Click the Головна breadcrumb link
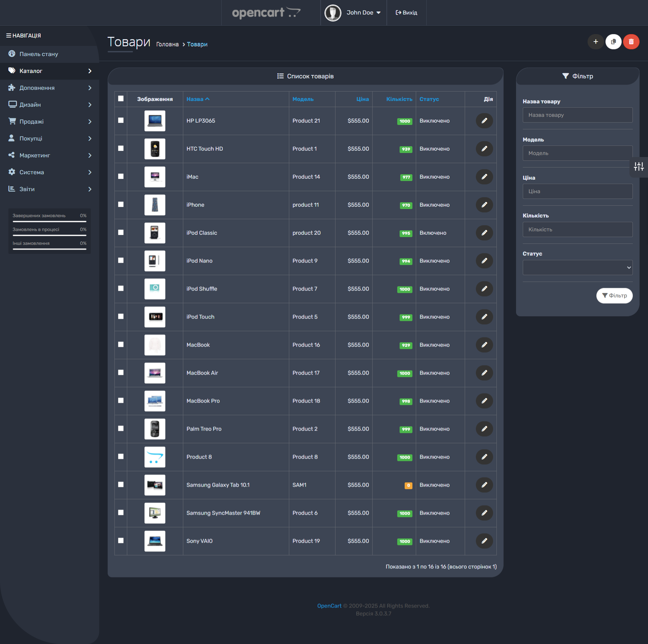 click(167, 44)
